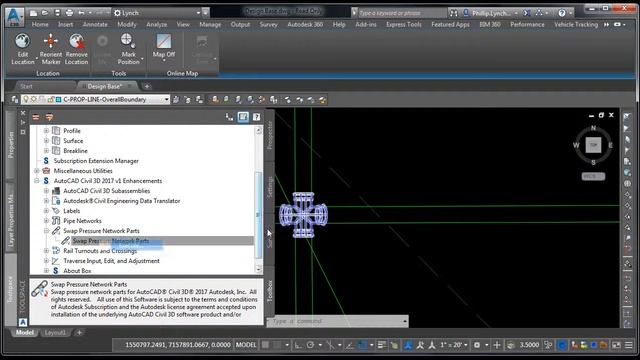This screenshot has width=640, height=360.
Task: Toggle lineweight display on status bar
Action: click(x=382, y=345)
